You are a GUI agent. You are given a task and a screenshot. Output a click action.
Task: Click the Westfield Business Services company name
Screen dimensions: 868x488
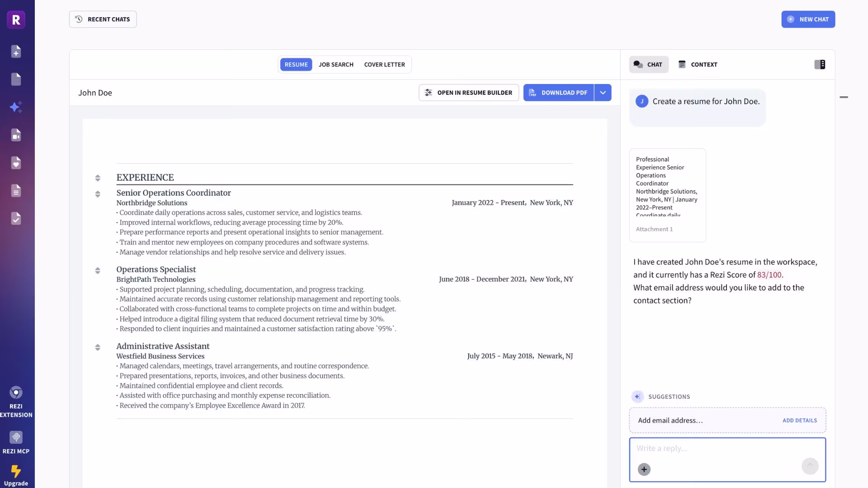160,357
